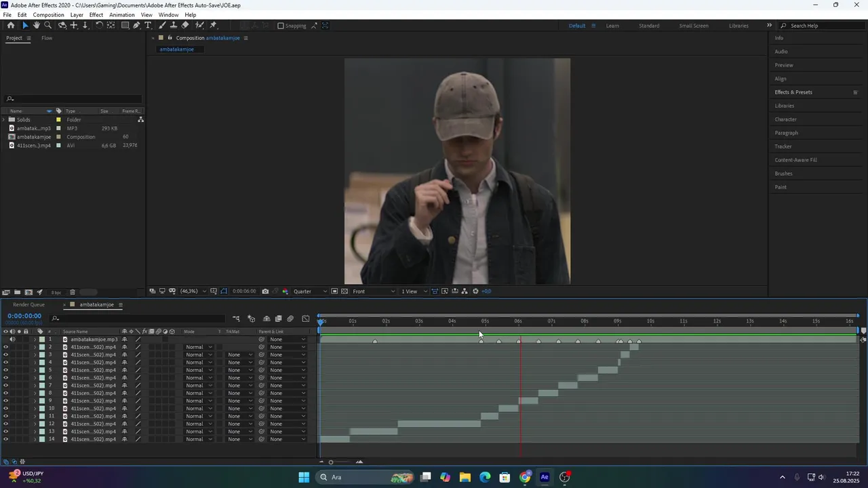868x488 pixels.
Task: Open Mode dropdown for layer 2
Action: coord(199,347)
